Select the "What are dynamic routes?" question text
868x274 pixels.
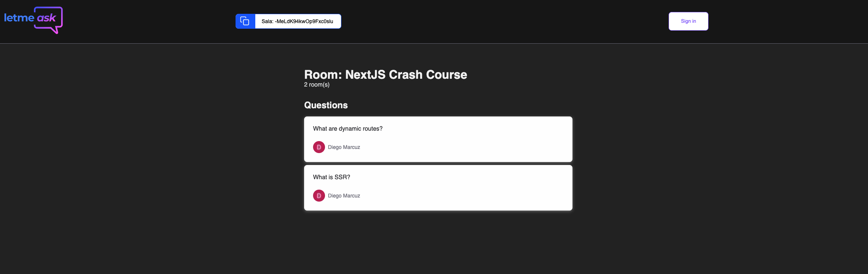pyautogui.click(x=348, y=129)
